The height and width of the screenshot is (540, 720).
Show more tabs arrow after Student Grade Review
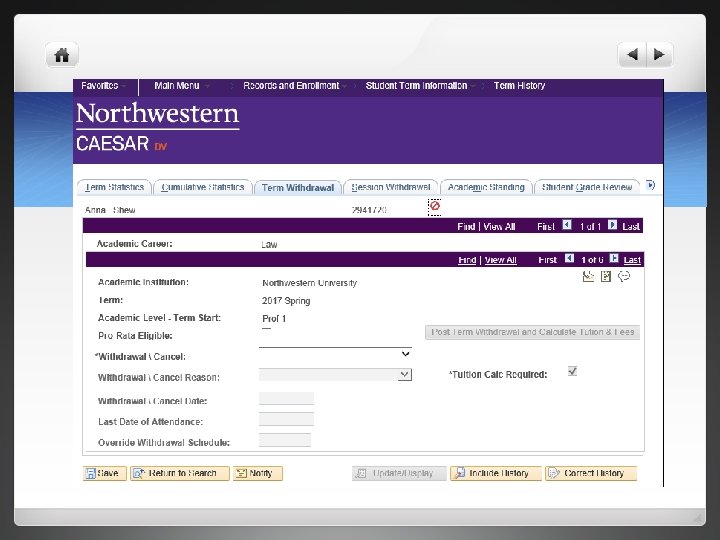click(650, 185)
